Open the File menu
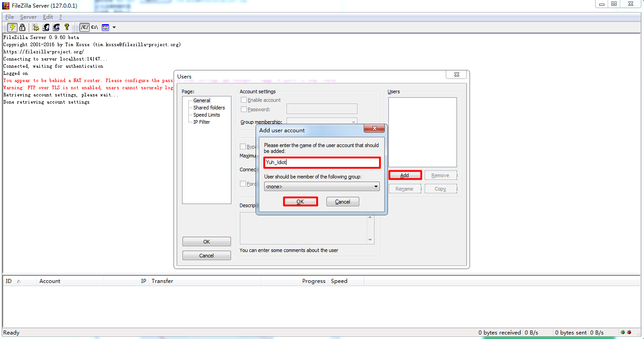Screen dimensions: 644x339 pyautogui.click(x=9, y=17)
